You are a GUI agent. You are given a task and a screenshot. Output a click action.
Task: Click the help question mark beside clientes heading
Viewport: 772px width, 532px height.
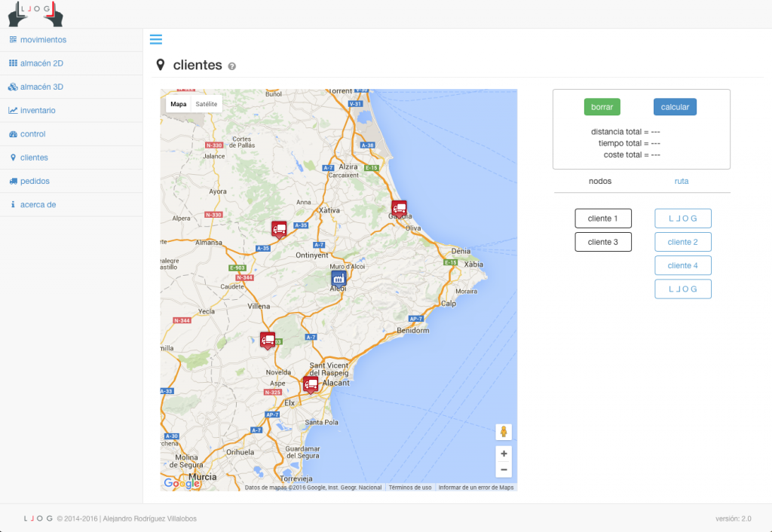[x=231, y=66]
